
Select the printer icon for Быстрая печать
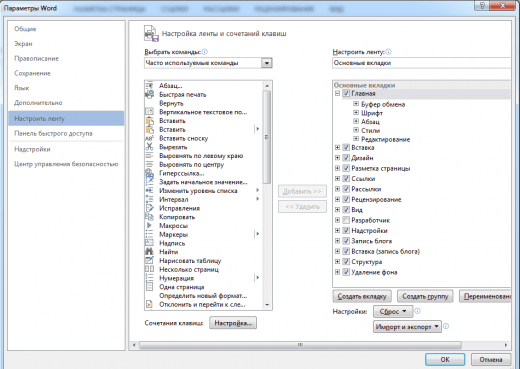pyautogui.click(x=149, y=94)
